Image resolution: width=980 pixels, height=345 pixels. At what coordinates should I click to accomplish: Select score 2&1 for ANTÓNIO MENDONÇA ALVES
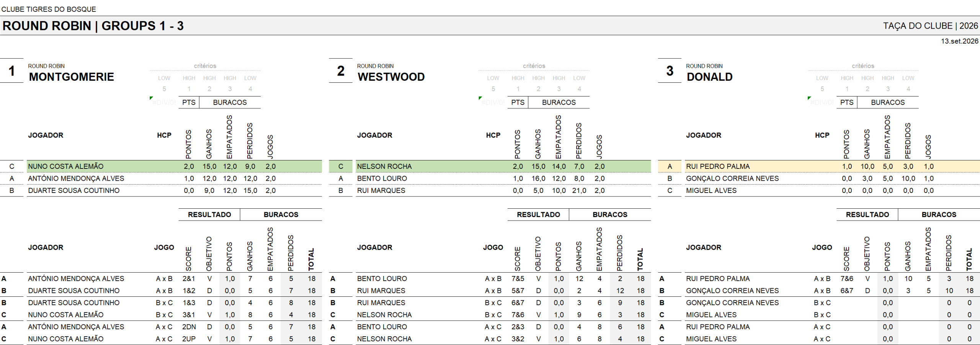(189, 279)
